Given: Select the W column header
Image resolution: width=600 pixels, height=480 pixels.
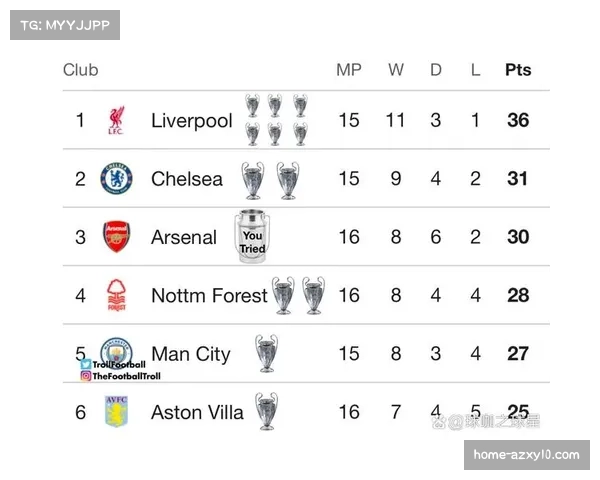Looking at the screenshot, I should tap(396, 70).
